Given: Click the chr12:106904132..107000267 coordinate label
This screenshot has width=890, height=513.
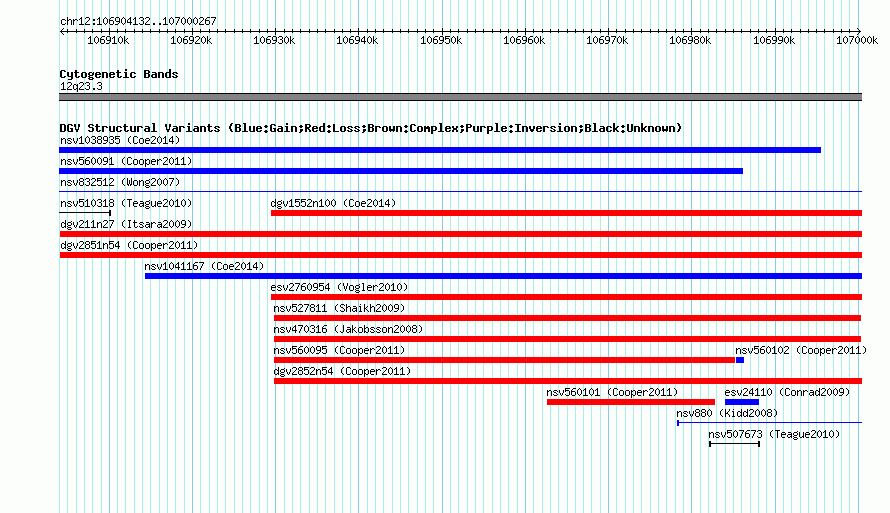Looking at the screenshot, I should [x=138, y=21].
